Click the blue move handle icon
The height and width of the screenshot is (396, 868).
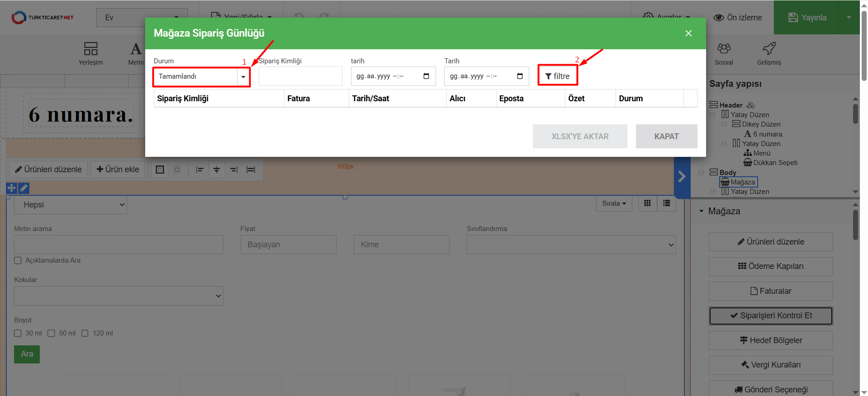[11, 188]
